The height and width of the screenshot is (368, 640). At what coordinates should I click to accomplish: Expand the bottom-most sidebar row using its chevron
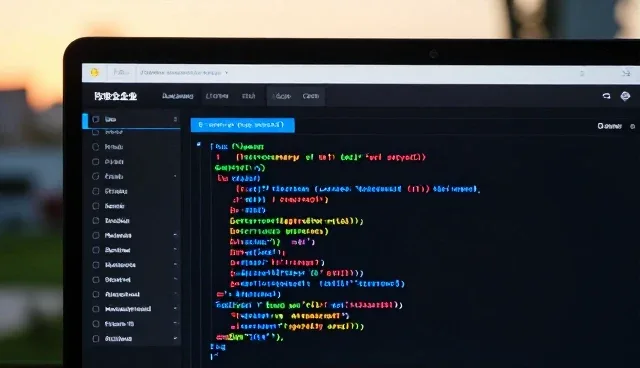tap(176, 338)
